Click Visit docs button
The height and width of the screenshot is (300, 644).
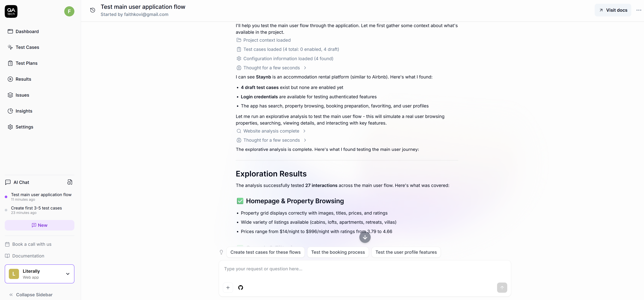pyautogui.click(x=613, y=10)
